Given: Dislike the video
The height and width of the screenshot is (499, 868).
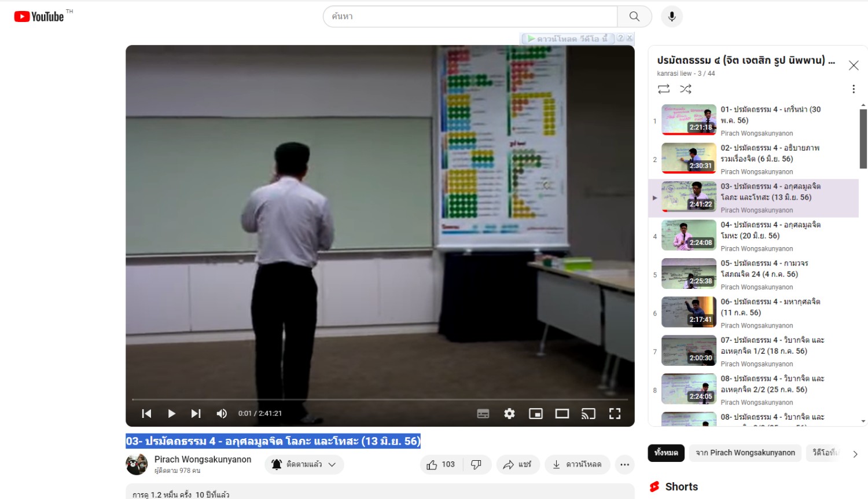Looking at the screenshot, I should click(476, 464).
